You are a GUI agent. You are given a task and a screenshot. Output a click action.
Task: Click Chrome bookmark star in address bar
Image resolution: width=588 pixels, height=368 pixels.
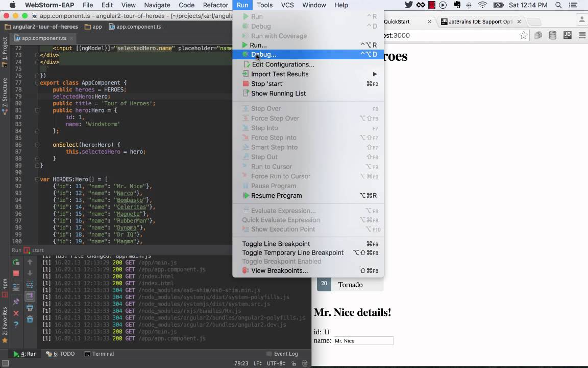pyautogui.click(x=523, y=35)
